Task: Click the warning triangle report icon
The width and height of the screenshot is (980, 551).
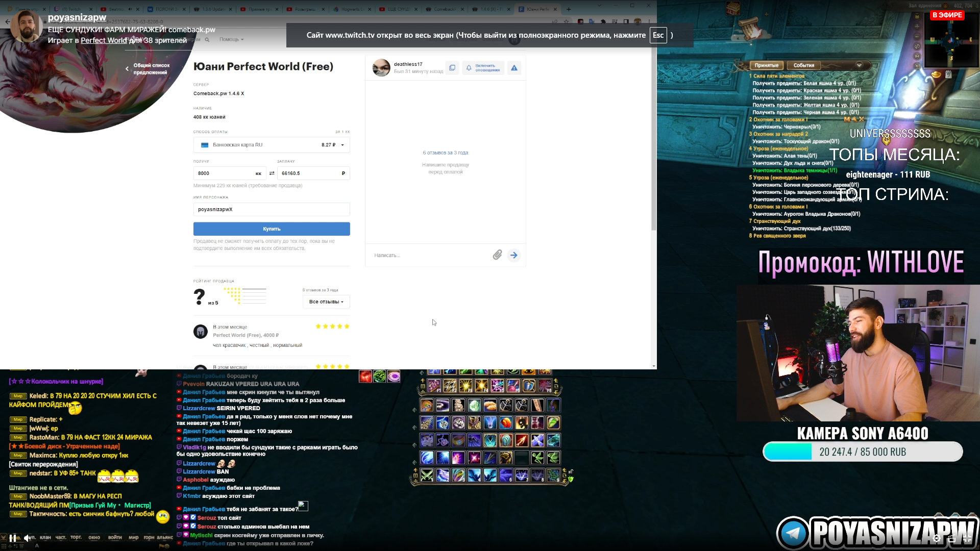Action: point(514,68)
